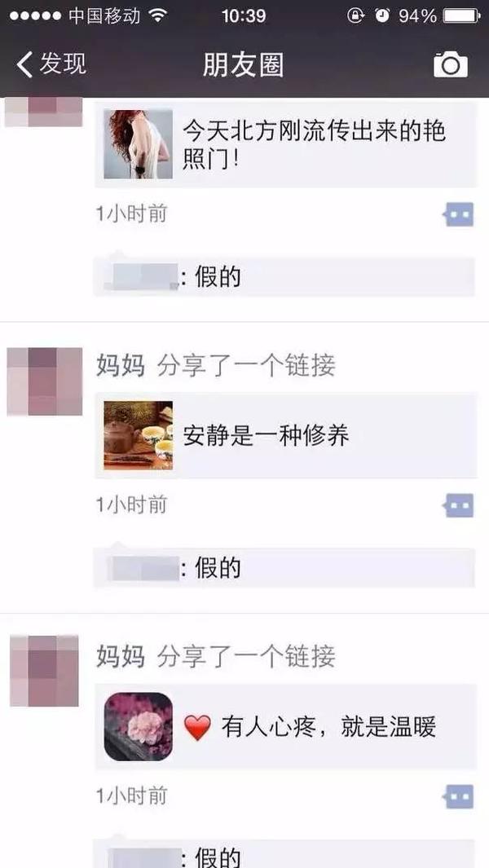Tap the teapot thumbnail image
Viewport: 489px width, 868px height.
click(139, 436)
